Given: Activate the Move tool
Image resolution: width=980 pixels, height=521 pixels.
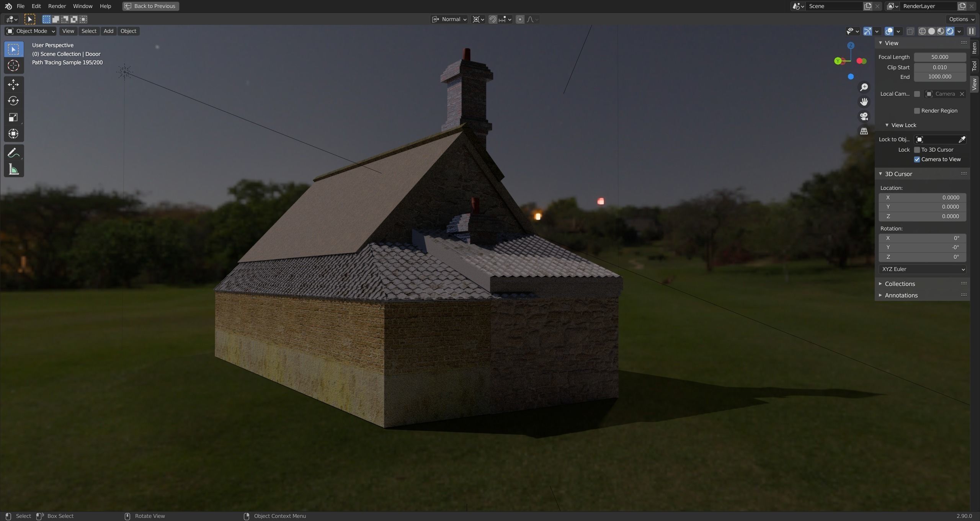Looking at the screenshot, I should click(13, 84).
